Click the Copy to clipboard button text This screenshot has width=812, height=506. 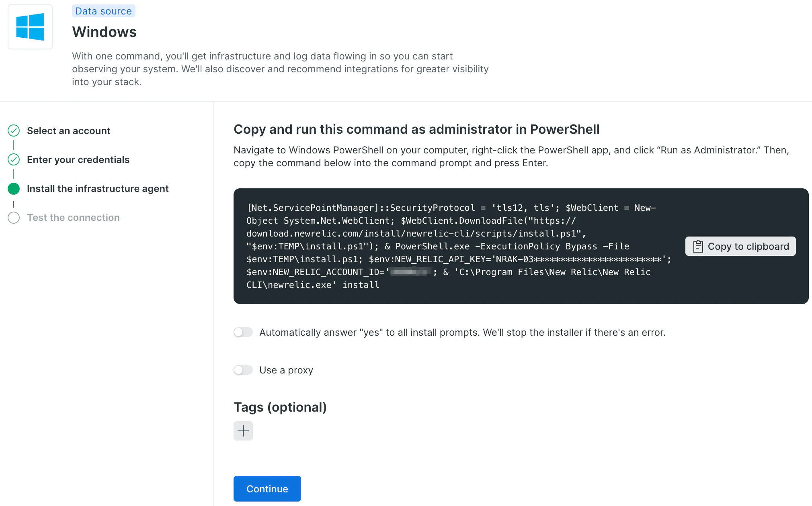(748, 246)
